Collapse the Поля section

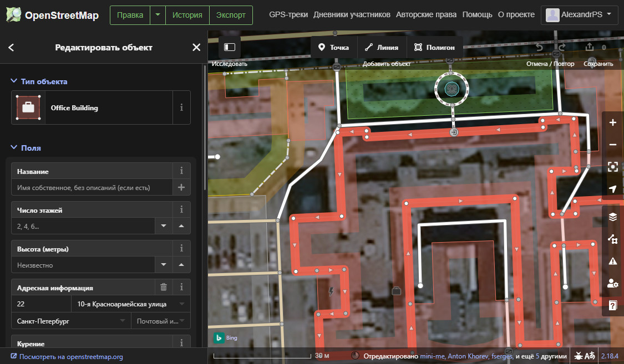[x=13, y=148]
